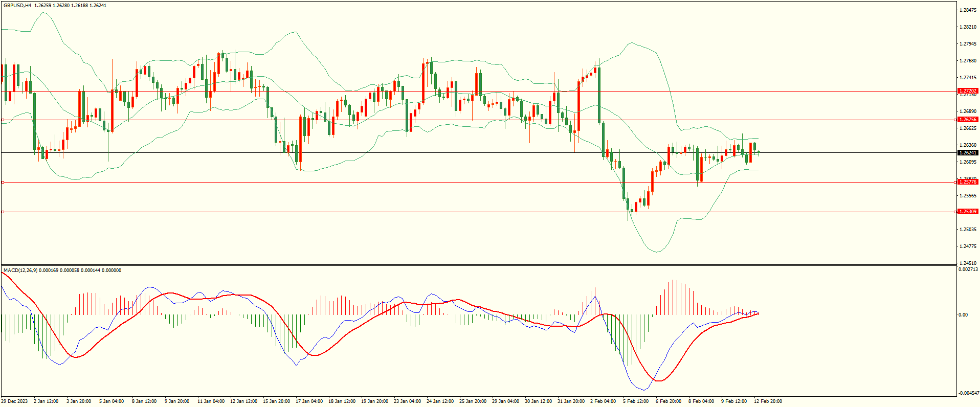Click the 12 Feb 20:00 time axis label
The height and width of the screenshot is (407, 980).
pos(768,401)
